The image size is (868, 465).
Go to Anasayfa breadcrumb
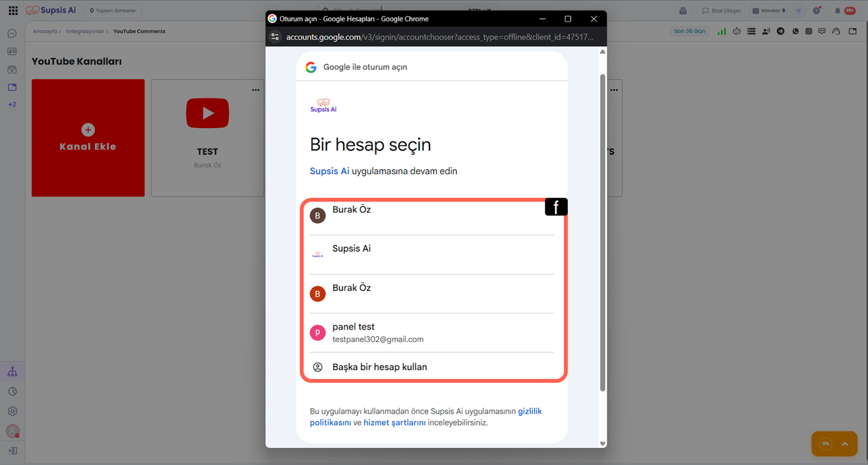tap(44, 31)
